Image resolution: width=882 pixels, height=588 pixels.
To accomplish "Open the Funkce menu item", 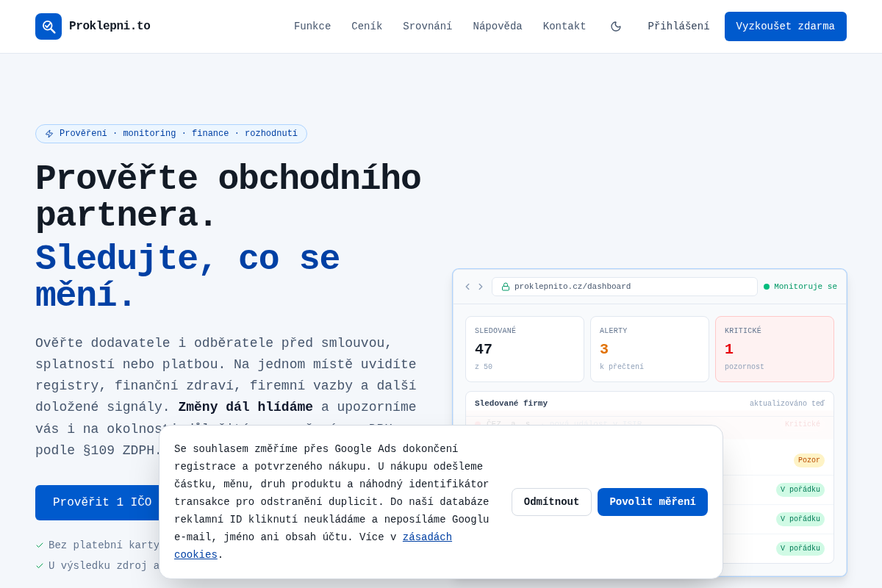I will pyautogui.click(x=312, y=26).
